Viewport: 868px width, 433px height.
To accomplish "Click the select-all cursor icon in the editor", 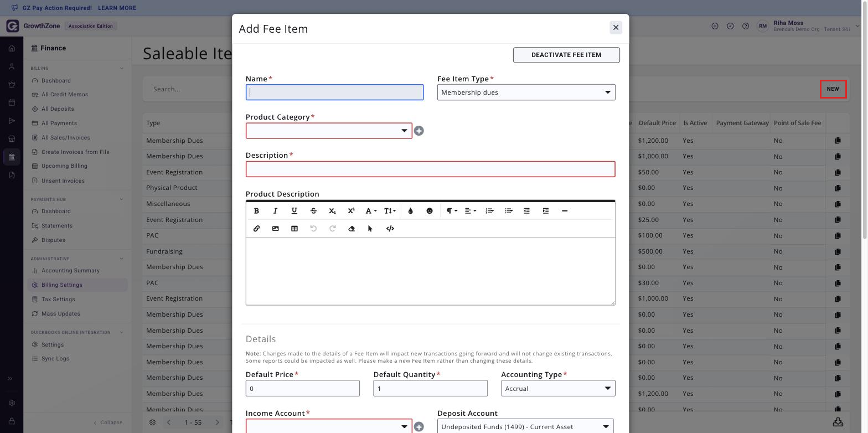I will click(370, 229).
